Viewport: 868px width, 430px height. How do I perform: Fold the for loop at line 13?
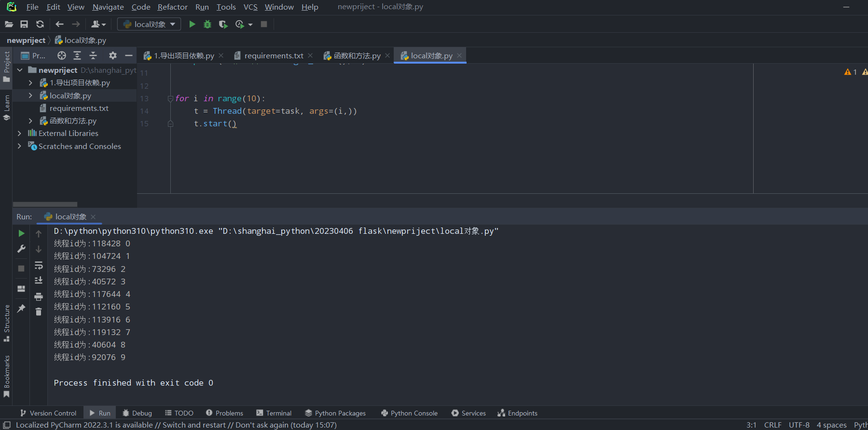(x=170, y=99)
